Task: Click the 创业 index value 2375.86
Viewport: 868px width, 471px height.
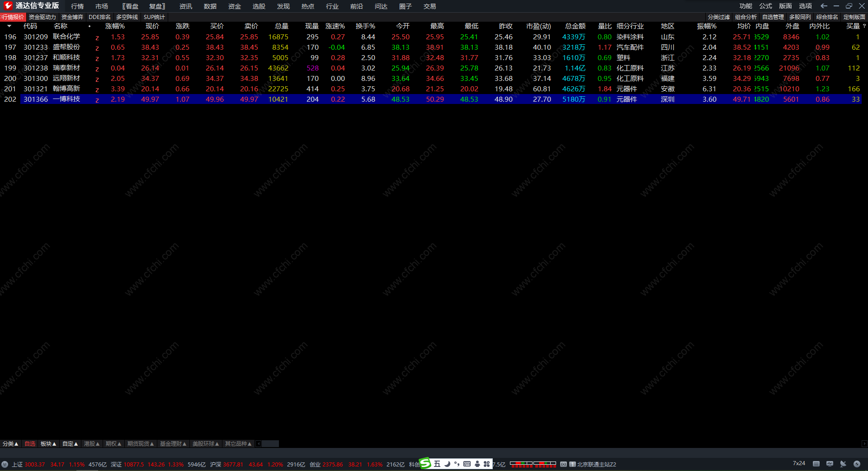Action: pyautogui.click(x=333, y=464)
